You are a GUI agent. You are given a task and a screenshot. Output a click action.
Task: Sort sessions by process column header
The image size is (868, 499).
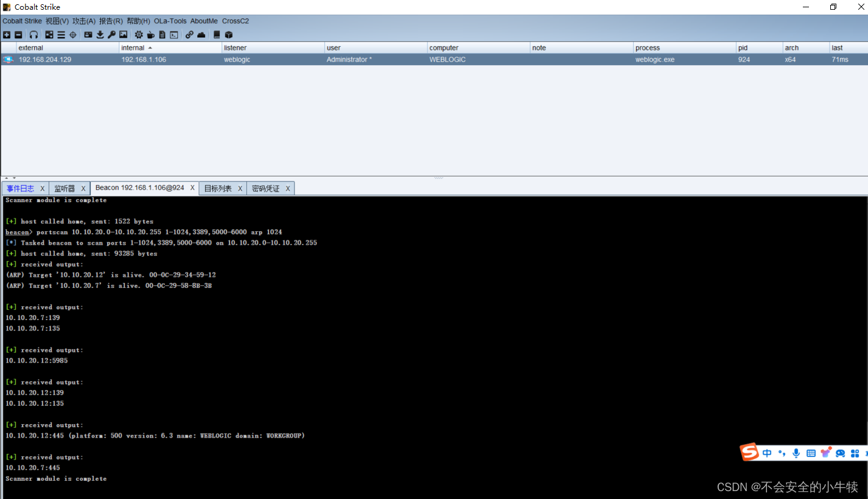pyautogui.click(x=685, y=47)
